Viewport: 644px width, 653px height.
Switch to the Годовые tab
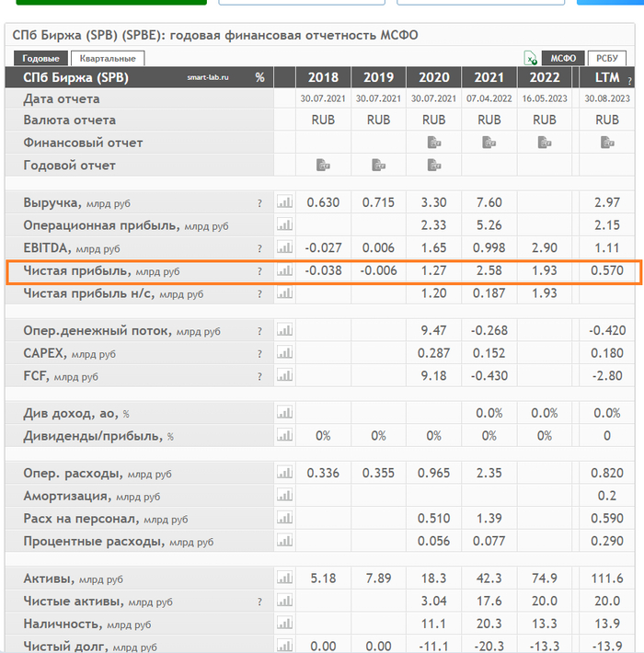[40, 58]
